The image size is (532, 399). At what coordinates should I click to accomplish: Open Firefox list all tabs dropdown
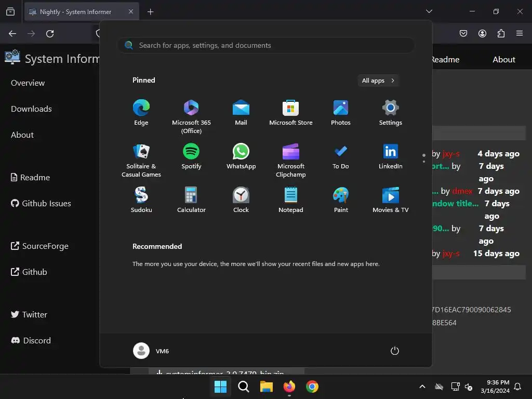(429, 11)
